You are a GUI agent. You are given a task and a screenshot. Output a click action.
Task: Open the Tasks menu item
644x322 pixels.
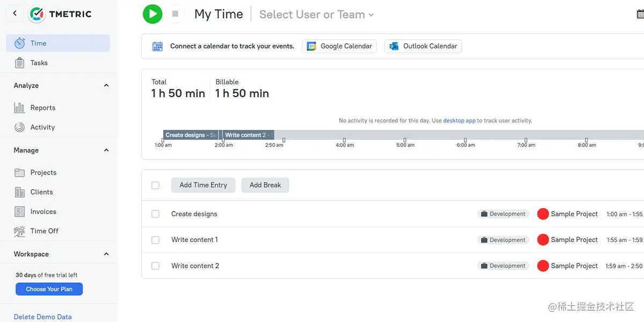[x=39, y=63]
